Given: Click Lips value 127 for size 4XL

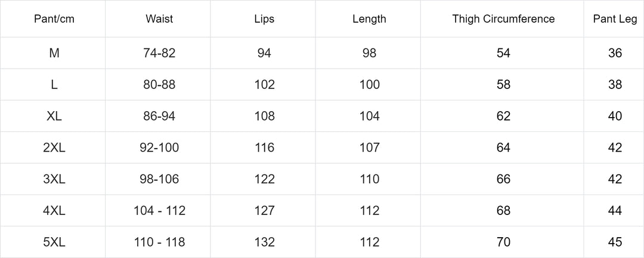Looking at the screenshot, I should click(264, 211).
